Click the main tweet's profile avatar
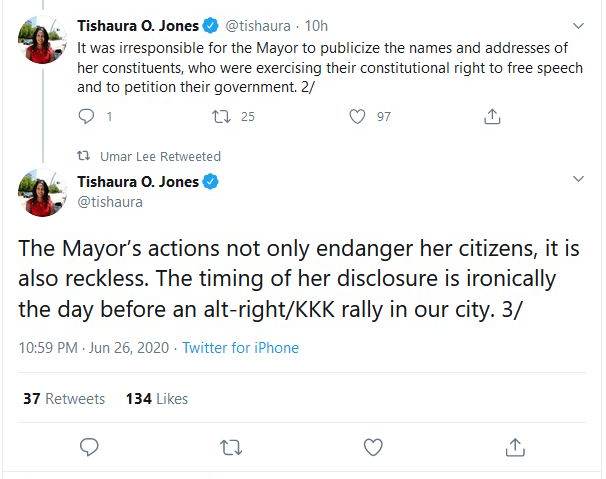The width and height of the screenshot is (606, 479). pos(41,193)
